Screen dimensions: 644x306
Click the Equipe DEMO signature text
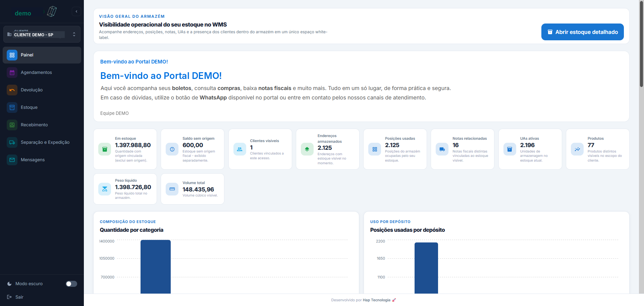click(x=114, y=114)
